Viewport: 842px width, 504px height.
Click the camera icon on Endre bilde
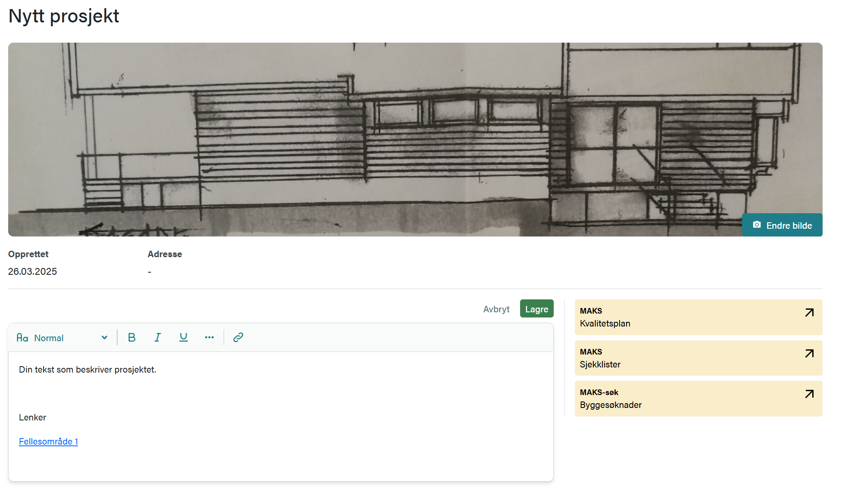point(757,225)
